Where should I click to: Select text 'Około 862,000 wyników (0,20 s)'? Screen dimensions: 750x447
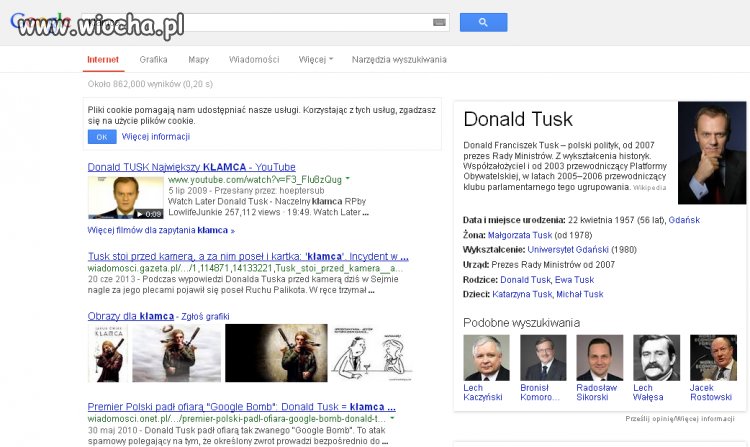point(150,84)
